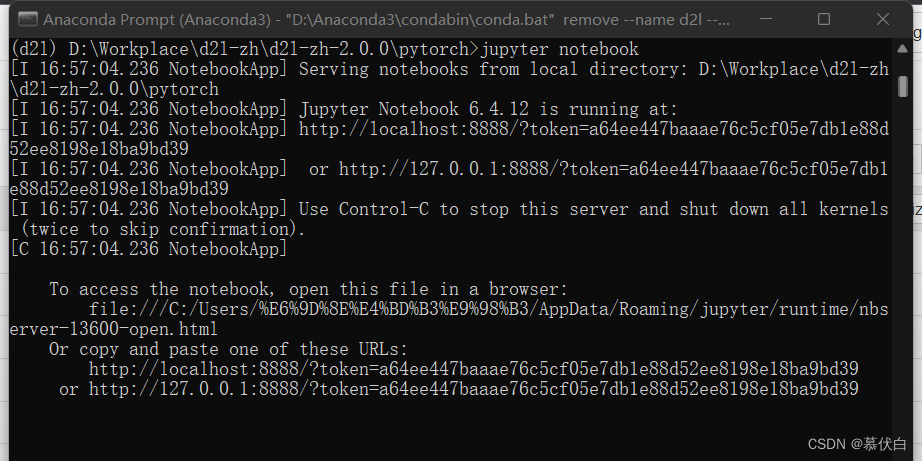Image resolution: width=922 pixels, height=461 pixels.
Task: Click the '[C 16:57:04.236 NotebookApp]' line
Action: click(x=149, y=249)
